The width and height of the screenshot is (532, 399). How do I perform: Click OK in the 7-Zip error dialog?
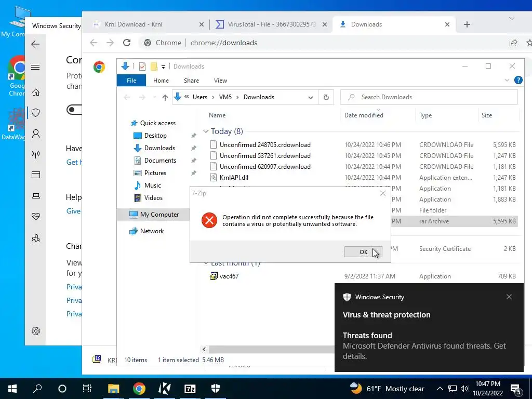pos(363,252)
